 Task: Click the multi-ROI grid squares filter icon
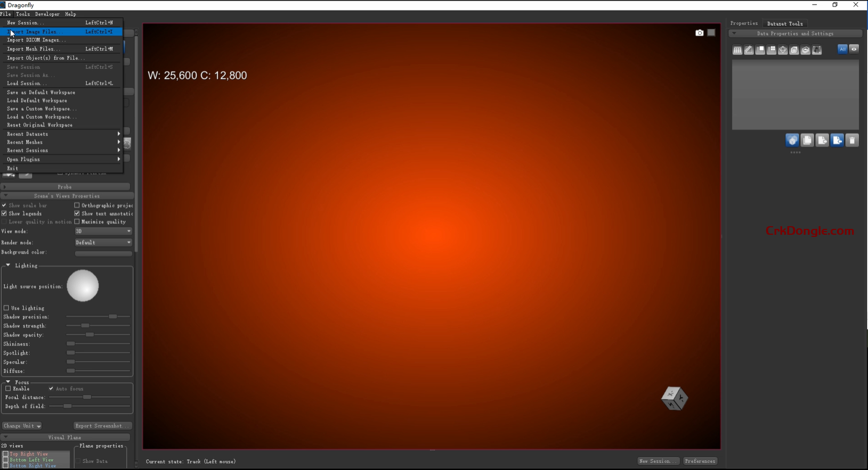click(x=772, y=50)
